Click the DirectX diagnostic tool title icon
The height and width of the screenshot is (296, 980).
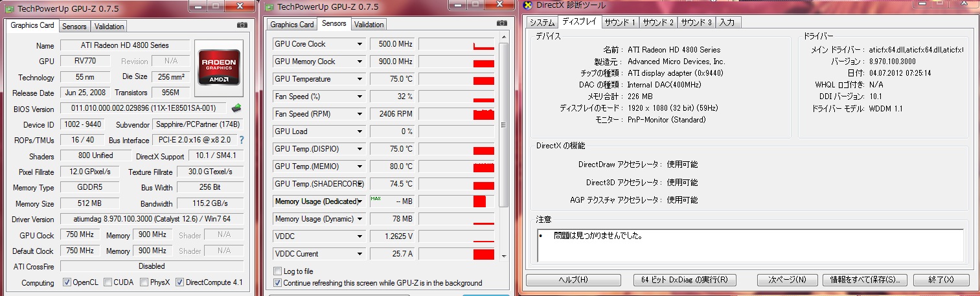[529, 6]
